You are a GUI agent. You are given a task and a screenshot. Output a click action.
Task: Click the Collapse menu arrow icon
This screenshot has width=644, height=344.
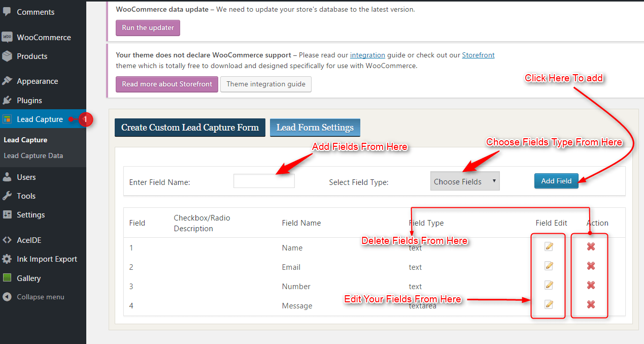coord(7,297)
